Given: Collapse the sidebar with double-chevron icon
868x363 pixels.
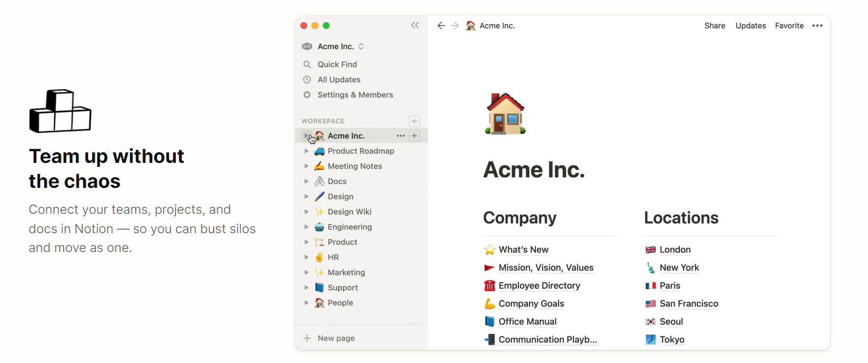Looking at the screenshot, I should [x=415, y=25].
